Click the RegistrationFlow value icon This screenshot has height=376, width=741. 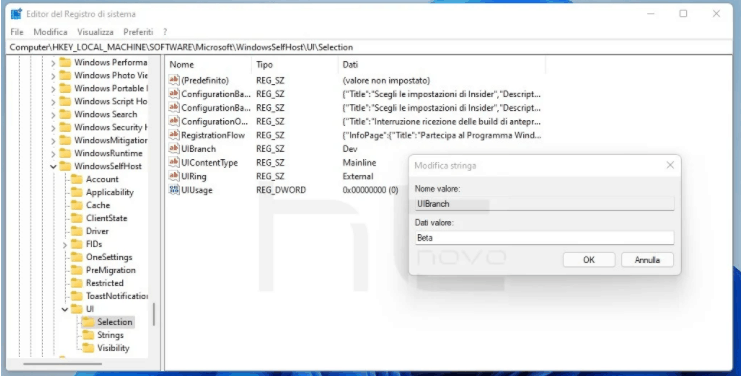point(174,135)
